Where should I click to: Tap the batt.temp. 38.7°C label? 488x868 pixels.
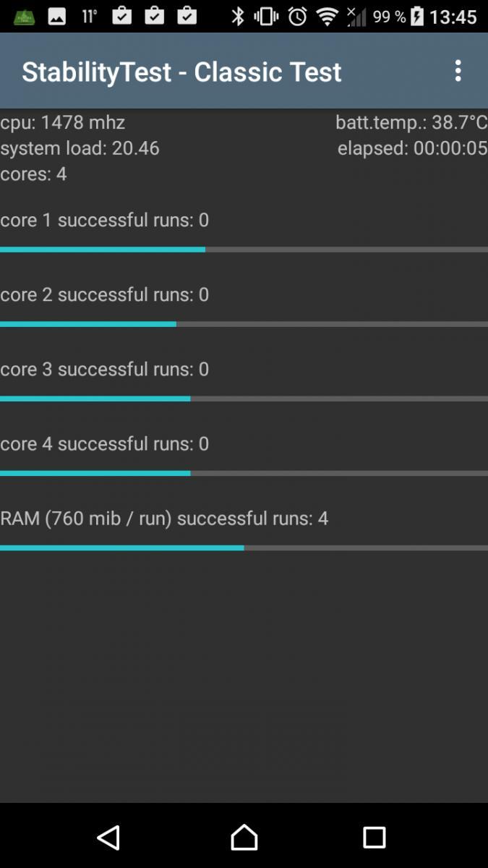[411, 122]
